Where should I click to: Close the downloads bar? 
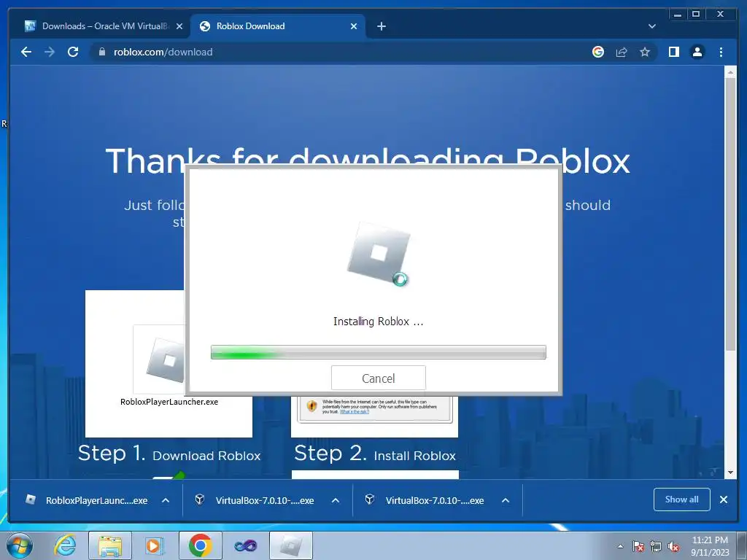click(x=724, y=499)
